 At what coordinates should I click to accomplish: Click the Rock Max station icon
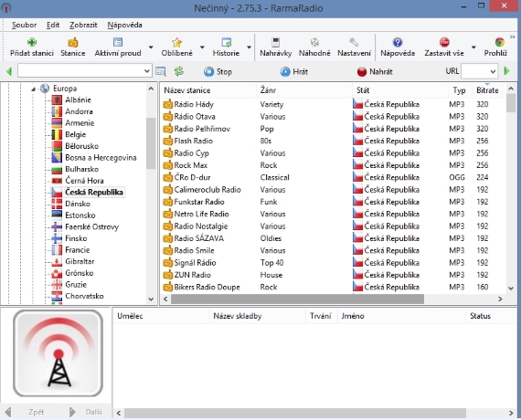[x=168, y=165]
